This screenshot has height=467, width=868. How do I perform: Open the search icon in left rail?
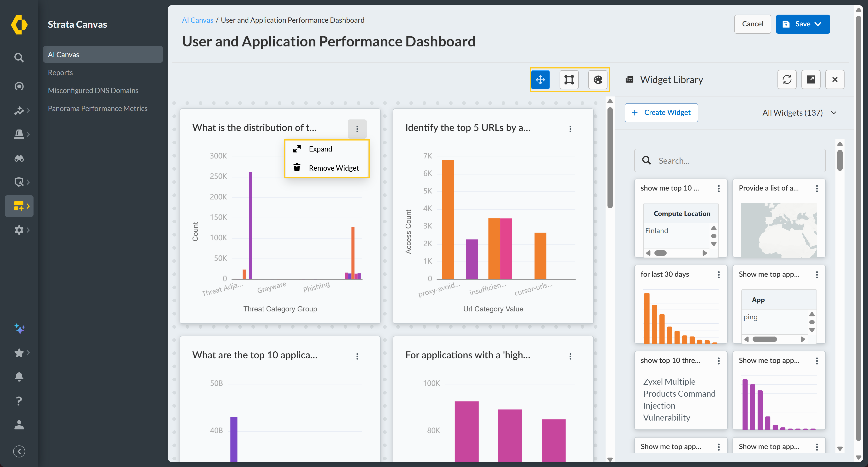tap(19, 58)
